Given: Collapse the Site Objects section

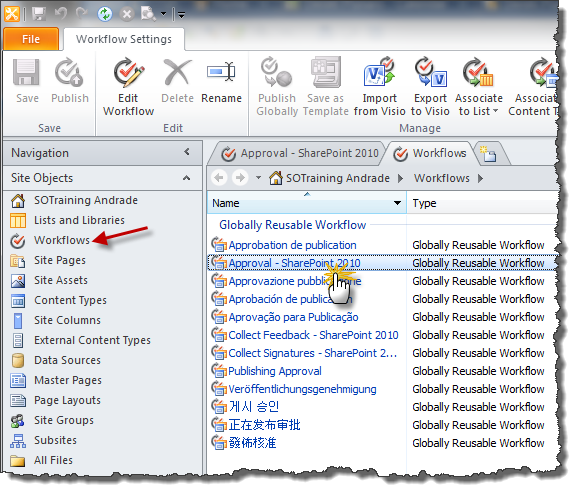Looking at the screenshot, I should [187, 178].
